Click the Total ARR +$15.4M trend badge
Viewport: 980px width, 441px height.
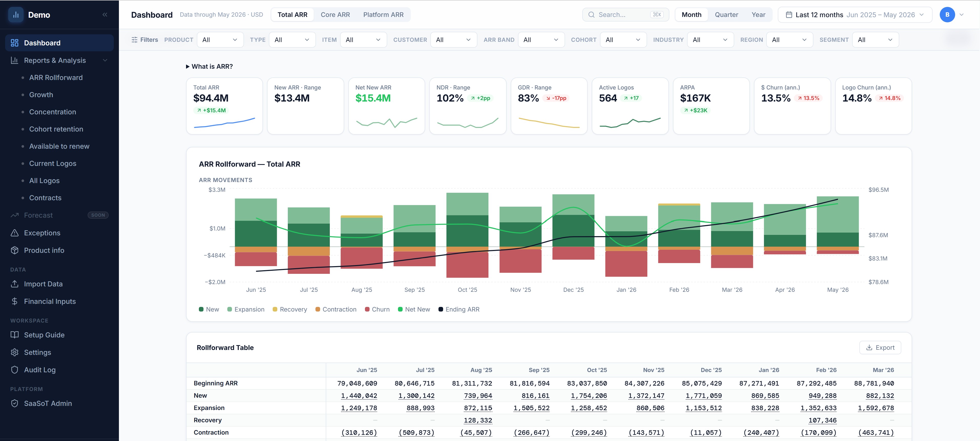[x=211, y=110]
